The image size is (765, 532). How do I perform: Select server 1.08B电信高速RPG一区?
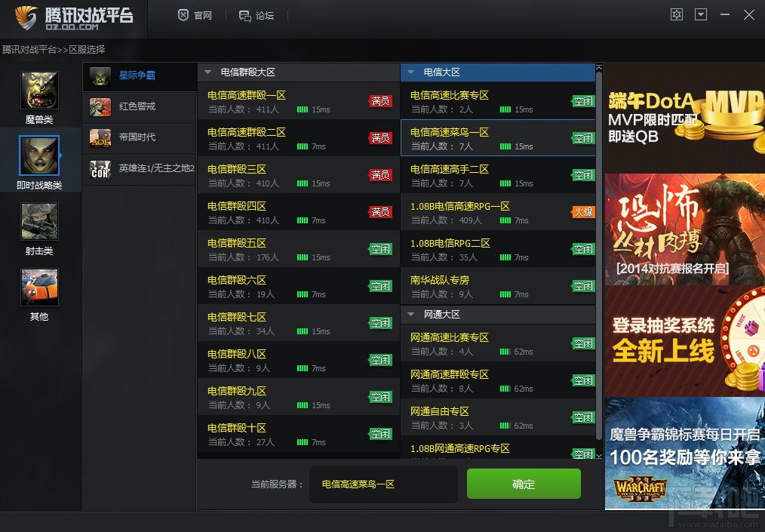click(498, 212)
